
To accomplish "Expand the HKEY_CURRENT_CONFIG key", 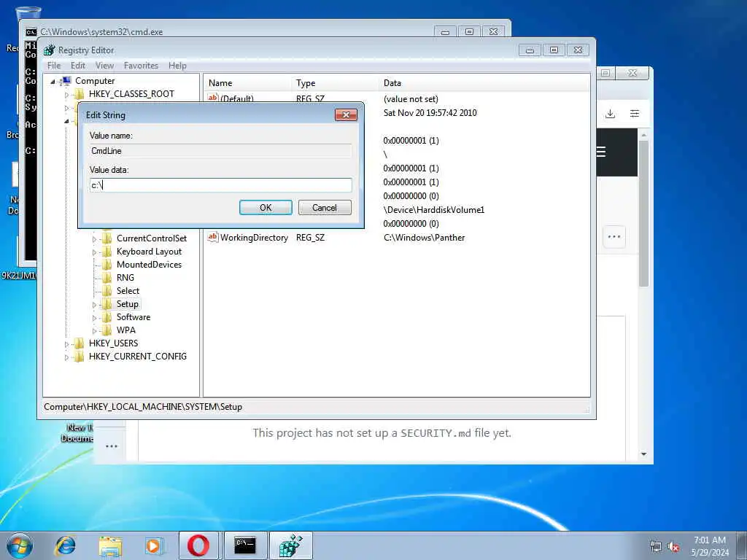I will [66, 357].
